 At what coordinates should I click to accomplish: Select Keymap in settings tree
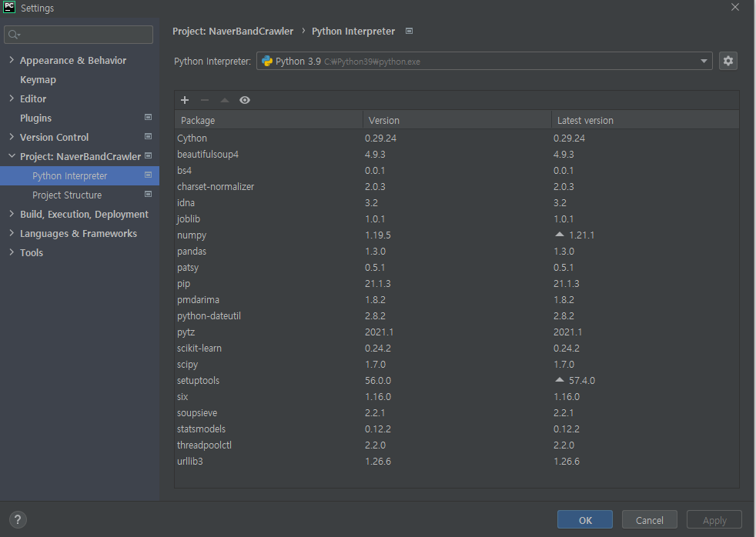pyautogui.click(x=38, y=80)
